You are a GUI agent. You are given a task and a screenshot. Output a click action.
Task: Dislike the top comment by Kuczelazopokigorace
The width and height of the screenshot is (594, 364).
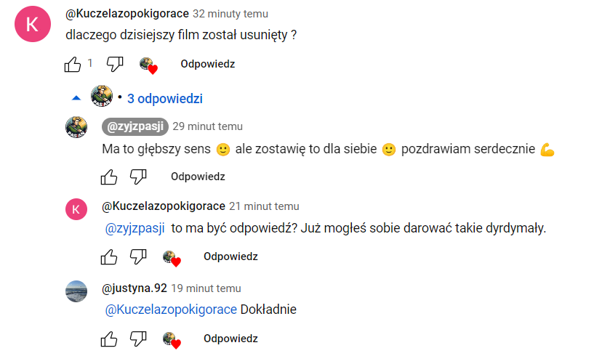[x=115, y=64]
